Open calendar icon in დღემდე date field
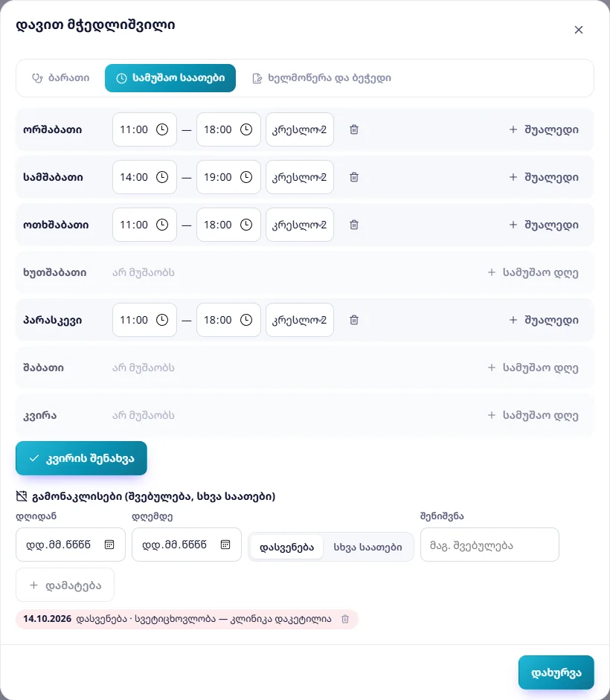Viewport: 610px width, 700px height. click(x=225, y=545)
